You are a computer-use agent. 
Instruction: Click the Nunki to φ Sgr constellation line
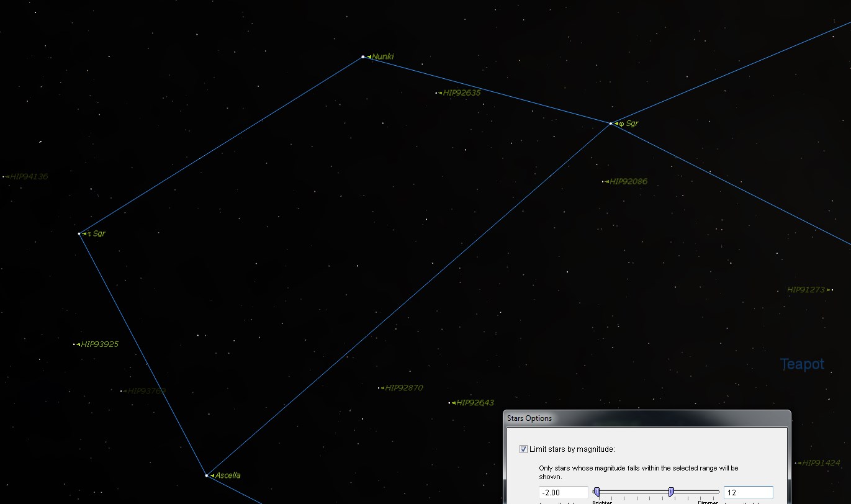[x=487, y=90]
